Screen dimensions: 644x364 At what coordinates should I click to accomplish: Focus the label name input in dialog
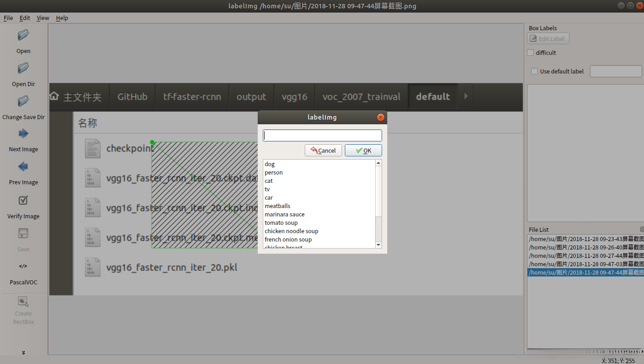tap(322, 135)
